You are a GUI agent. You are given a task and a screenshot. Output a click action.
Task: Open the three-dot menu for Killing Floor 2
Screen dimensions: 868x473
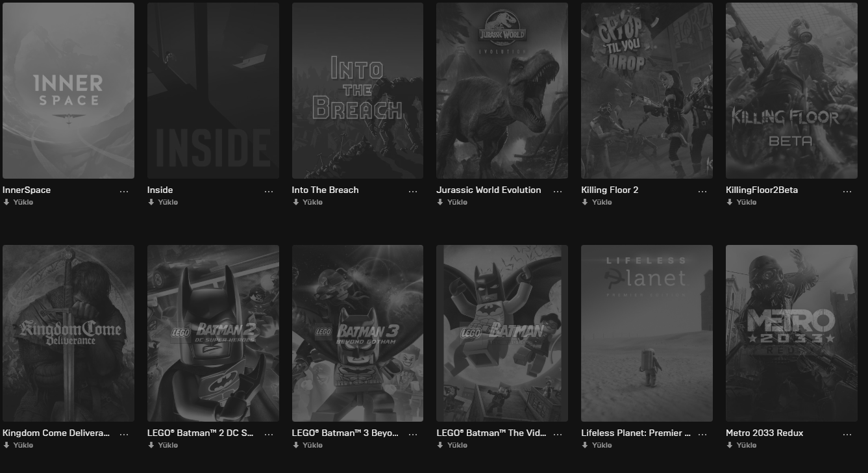click(x=702, y=191)
